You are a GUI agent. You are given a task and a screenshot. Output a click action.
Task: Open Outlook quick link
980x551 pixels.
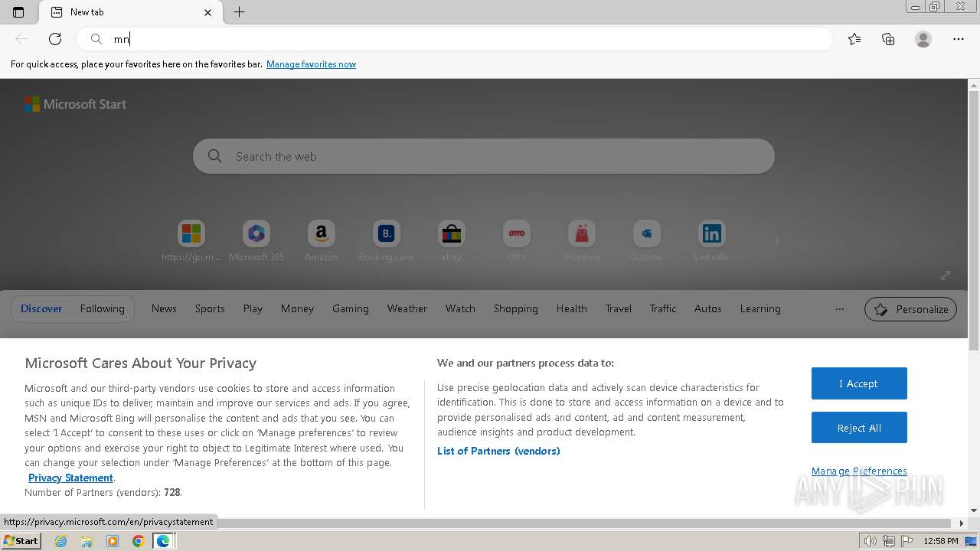coord(647,240)
